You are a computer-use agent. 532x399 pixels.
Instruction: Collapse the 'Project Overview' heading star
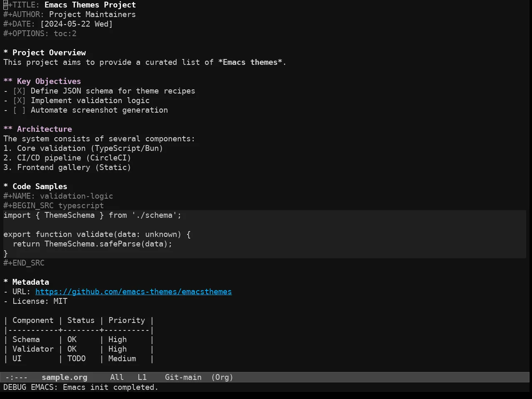6,53
